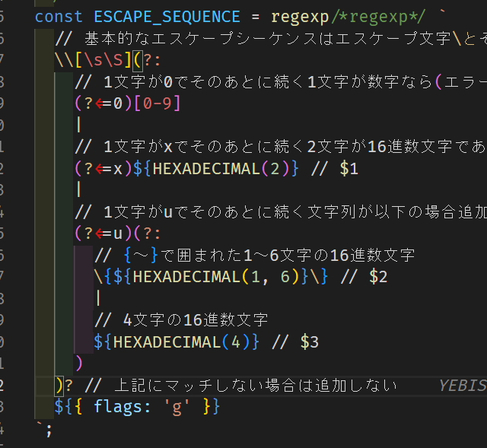The width and height of the screenshot is (487, 448).
Task: Click the comment starting 1文字が0でそのあと
Action: coord(281,82)
